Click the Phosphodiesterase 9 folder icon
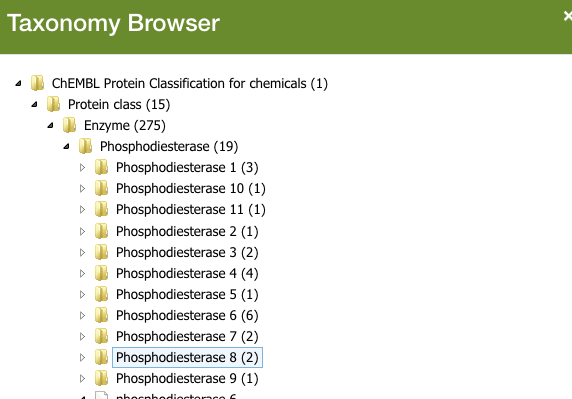 102,378
